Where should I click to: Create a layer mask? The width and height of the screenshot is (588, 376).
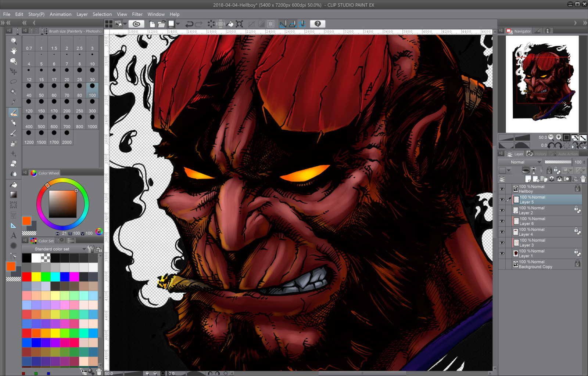pos(568,179)
